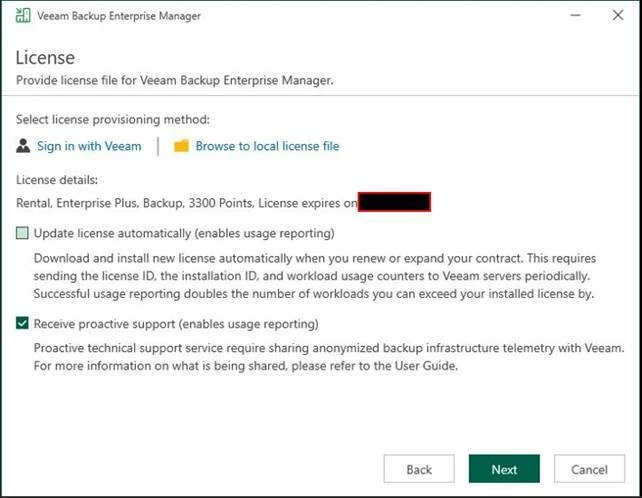Click the 'Download and install new license automatically' description

314,276
